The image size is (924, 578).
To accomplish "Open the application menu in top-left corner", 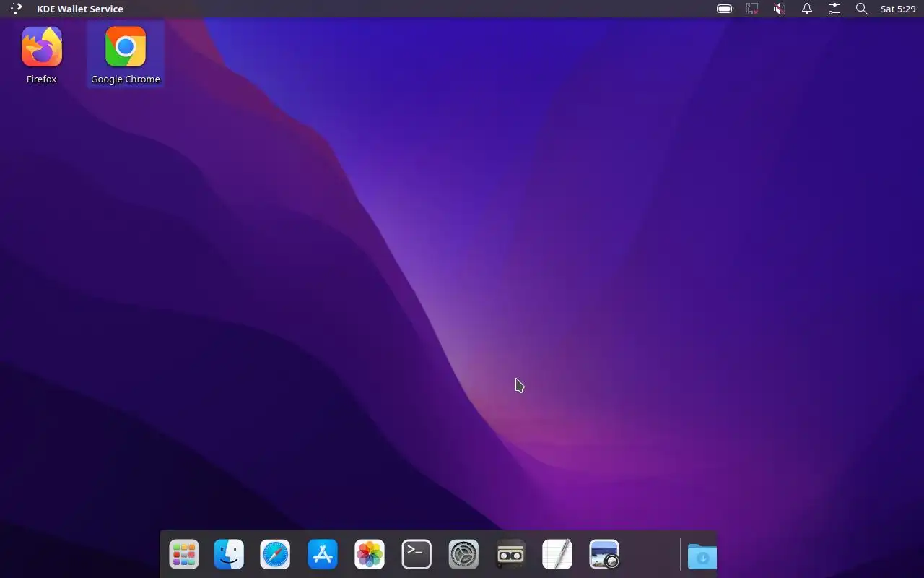I will point(16,9).
